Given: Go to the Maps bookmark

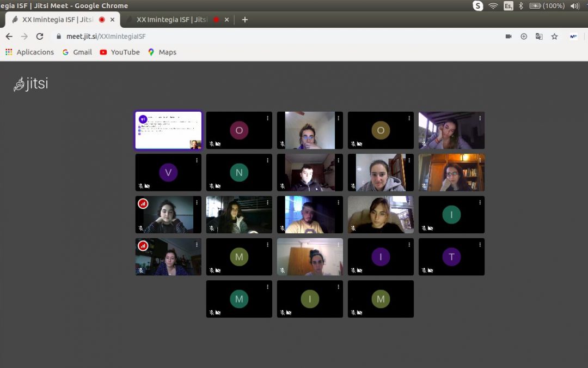Looking at the screenshot, I should (x=162, y=52).
